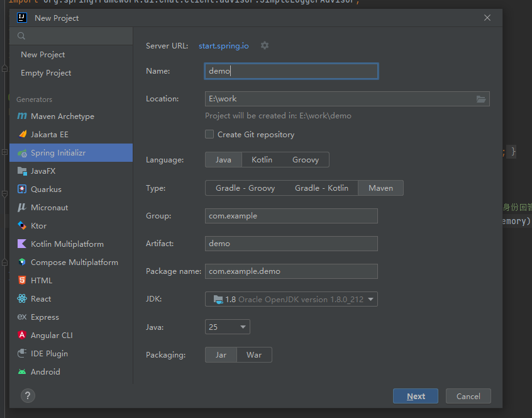532x418 pixels.
Task: Click the HTML5 shield icon
Action: pos(22,281)
